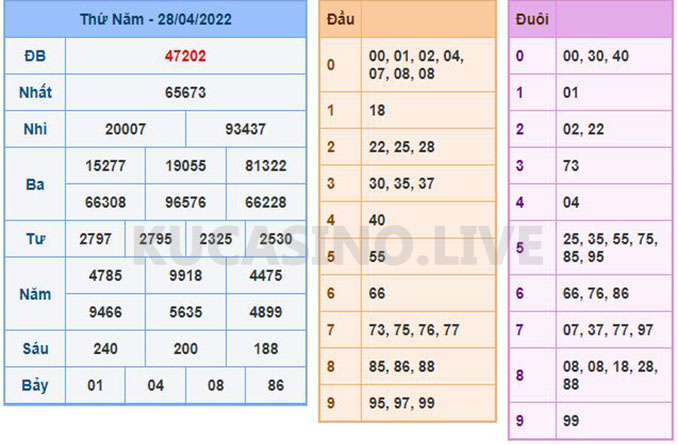The height and width of the screenshot is (445, 678).
Task: Click the special prize number 47202
Action: 185,56
